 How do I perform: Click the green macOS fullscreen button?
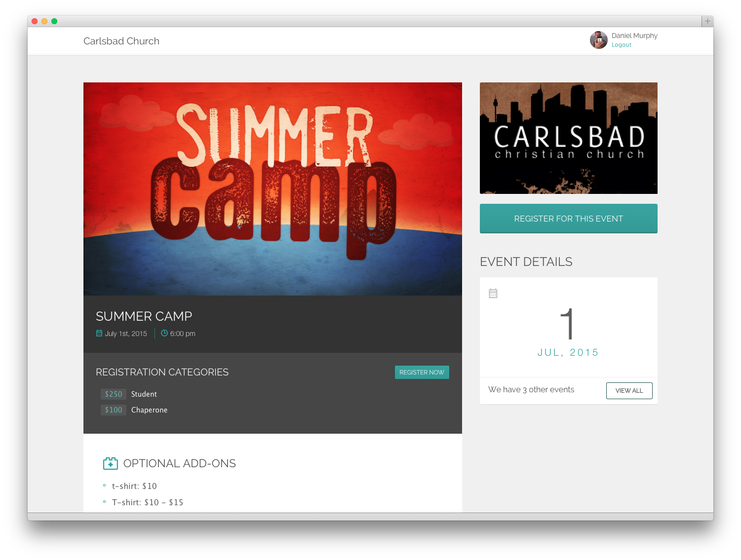click(x=54, y=21)
